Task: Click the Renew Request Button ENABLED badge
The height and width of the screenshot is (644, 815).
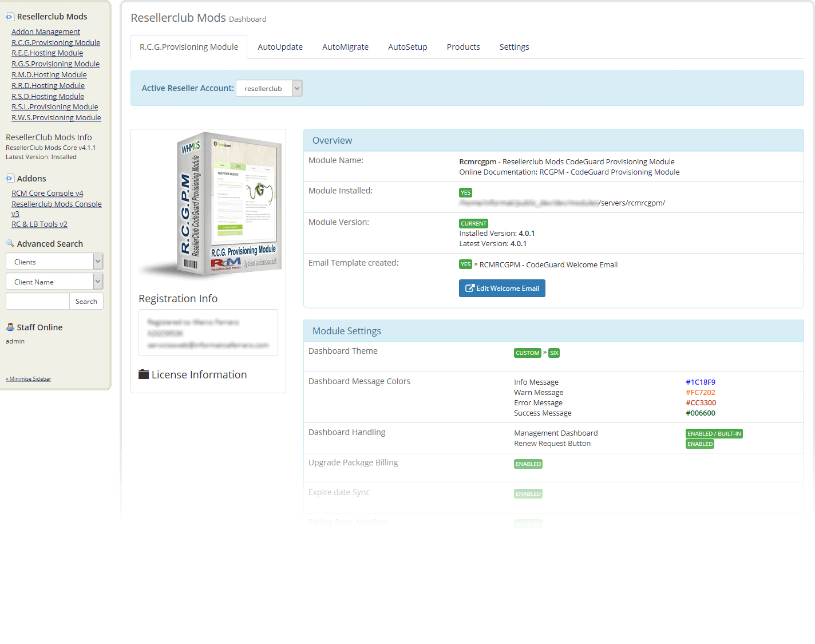Action: click(700, 444)
